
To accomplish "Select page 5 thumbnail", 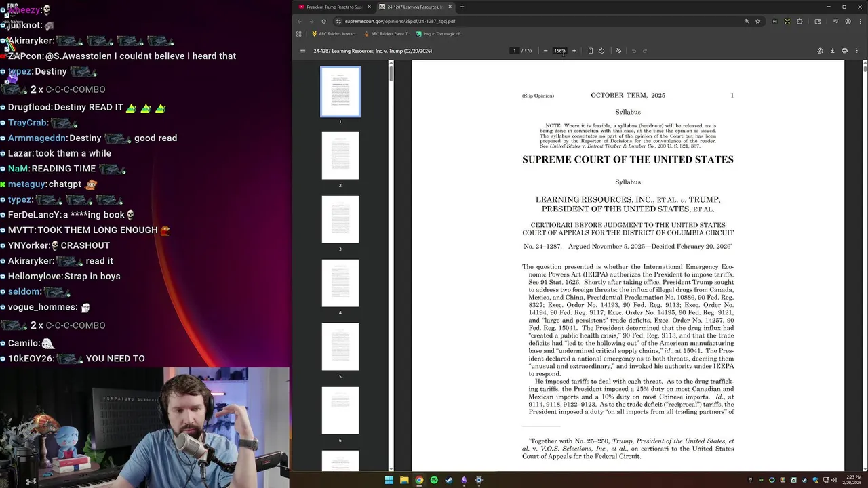I will tap(340, 347).
